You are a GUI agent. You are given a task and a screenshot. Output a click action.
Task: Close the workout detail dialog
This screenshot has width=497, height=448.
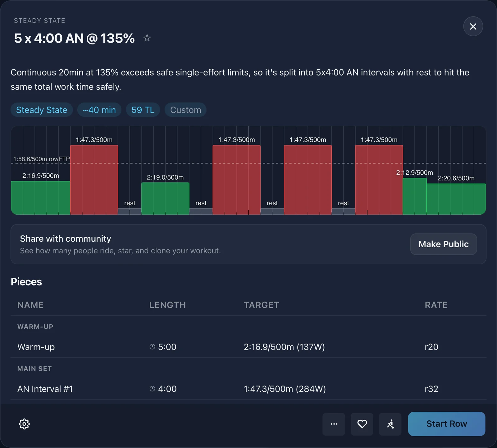[x=473, y=26]
